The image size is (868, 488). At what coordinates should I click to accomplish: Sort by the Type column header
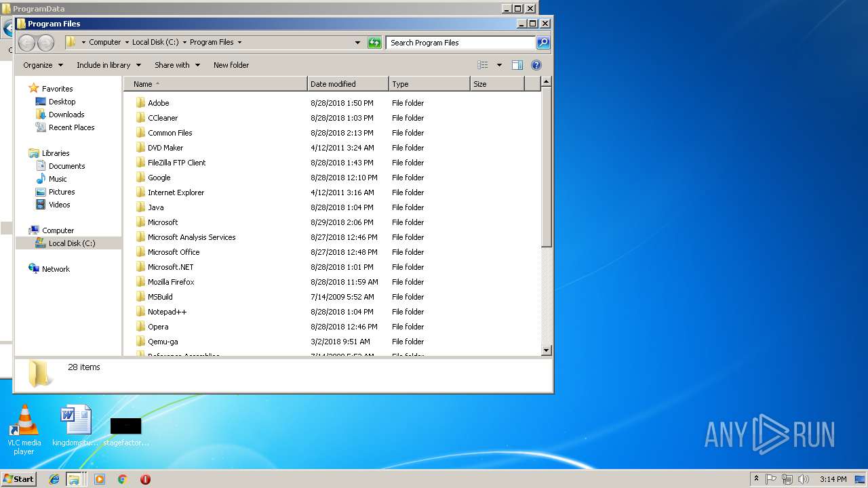[x=429, y=84]
